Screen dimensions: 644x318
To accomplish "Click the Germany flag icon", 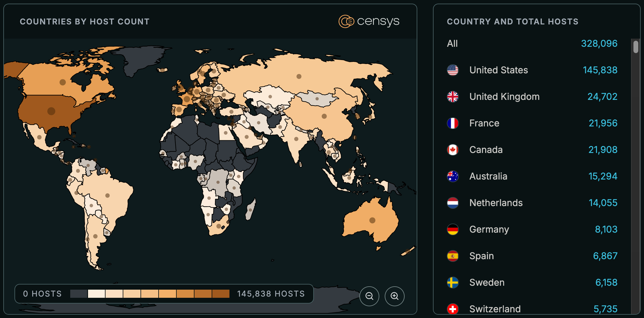I will tap(453, 229).
